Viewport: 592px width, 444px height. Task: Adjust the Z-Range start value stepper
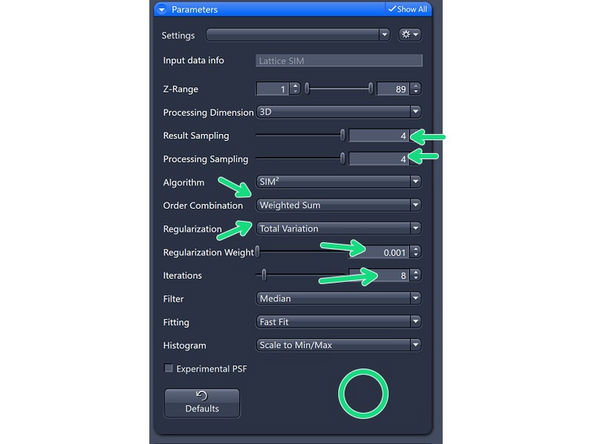click(295, 89)
